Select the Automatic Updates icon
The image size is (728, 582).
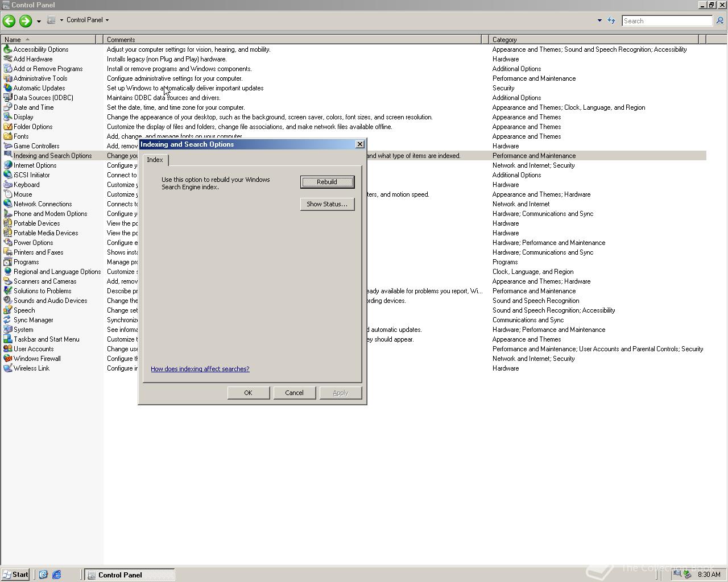point(8,88)
